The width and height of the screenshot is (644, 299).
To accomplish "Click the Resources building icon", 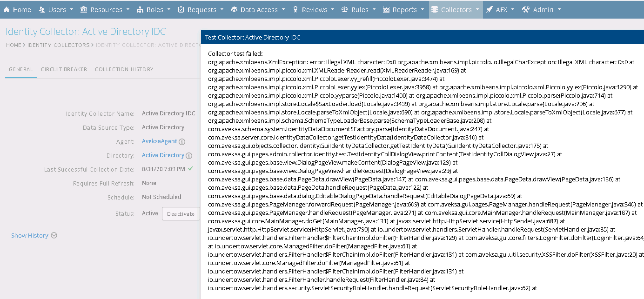I will point(84,10).
